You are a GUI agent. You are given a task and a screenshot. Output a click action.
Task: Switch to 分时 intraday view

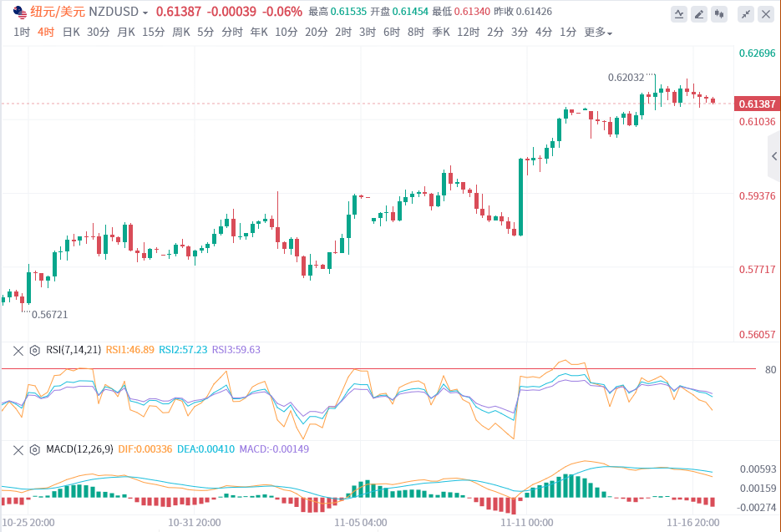(x=232, y=33)
